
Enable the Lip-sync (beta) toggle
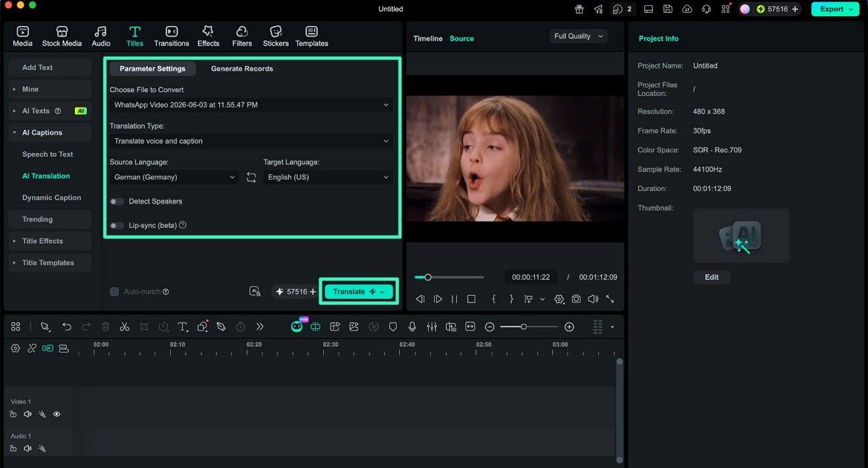point(117,226)
